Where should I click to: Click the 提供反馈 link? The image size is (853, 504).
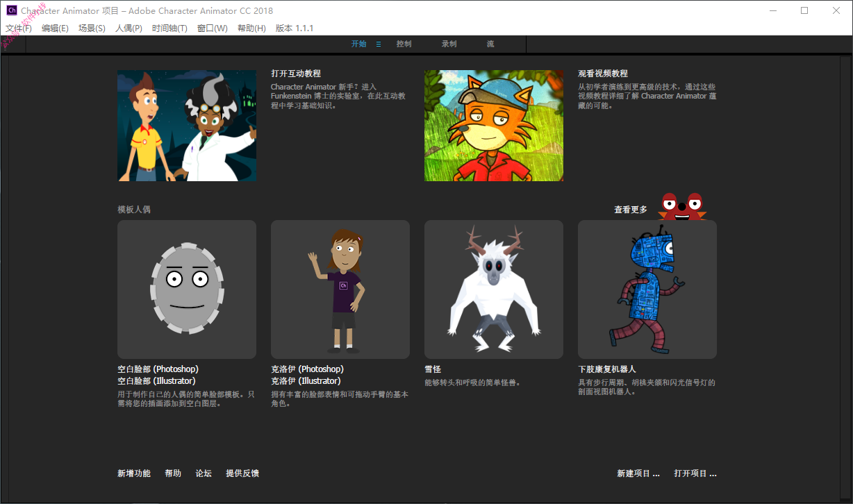coord(242,473)
